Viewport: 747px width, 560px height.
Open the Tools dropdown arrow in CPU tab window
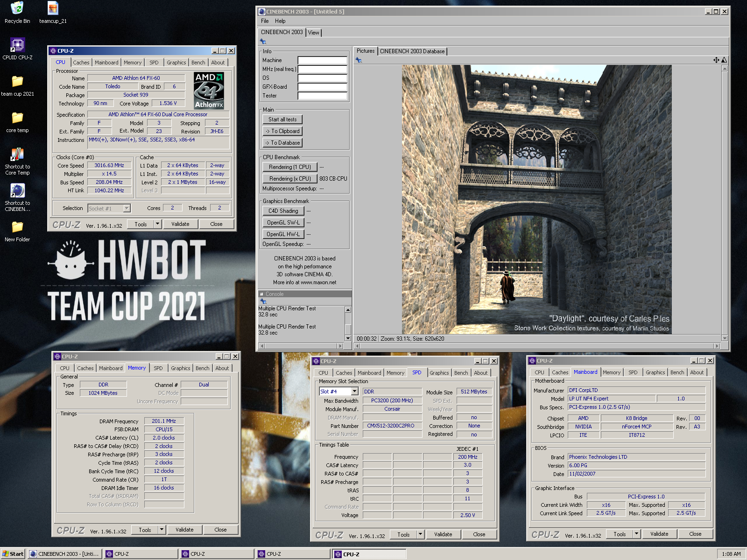pyautogui.click(x=157, y=224)
